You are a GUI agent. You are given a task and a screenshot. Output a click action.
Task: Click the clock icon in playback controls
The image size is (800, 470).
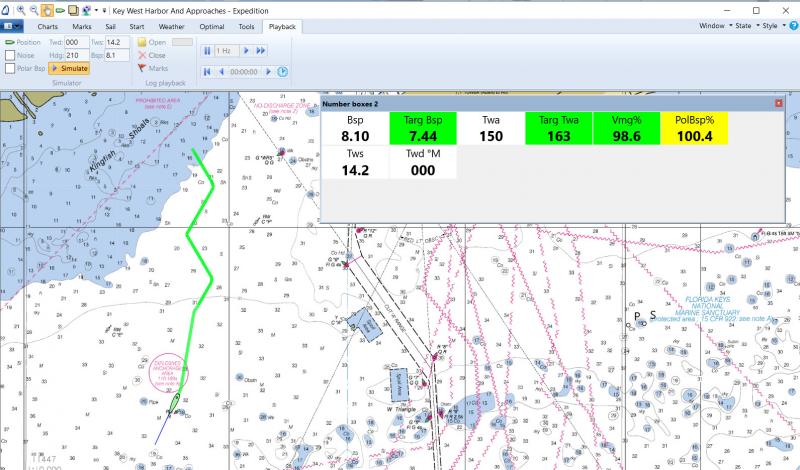[282, 72]
